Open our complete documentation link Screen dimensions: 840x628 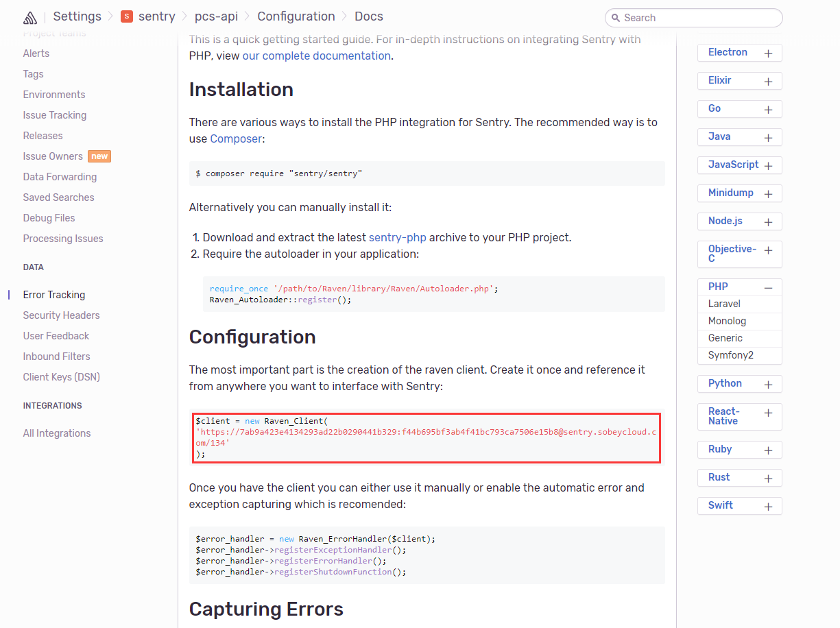(x=316, y=56)
